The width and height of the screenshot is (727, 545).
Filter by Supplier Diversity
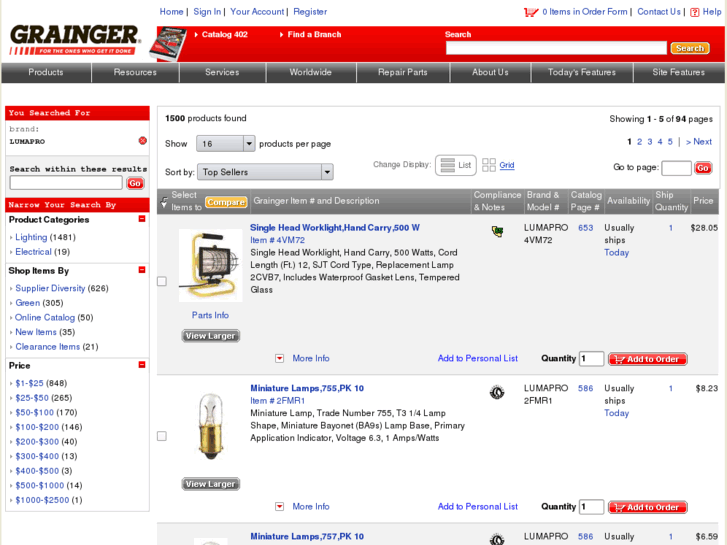click(x=50, y=288)
